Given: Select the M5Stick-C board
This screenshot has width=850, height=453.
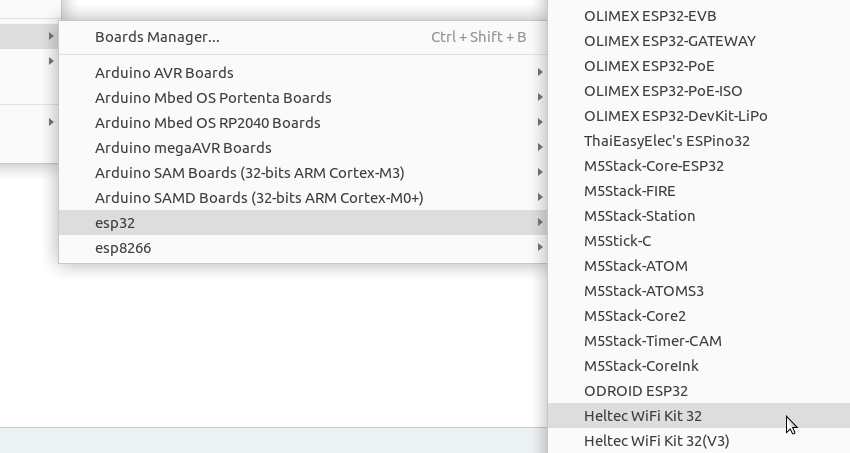Looking at the screenshot, I should [699, 241].
